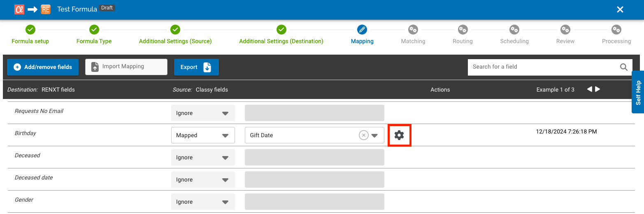Click the Formula setup step checkmark

(30, 30)
